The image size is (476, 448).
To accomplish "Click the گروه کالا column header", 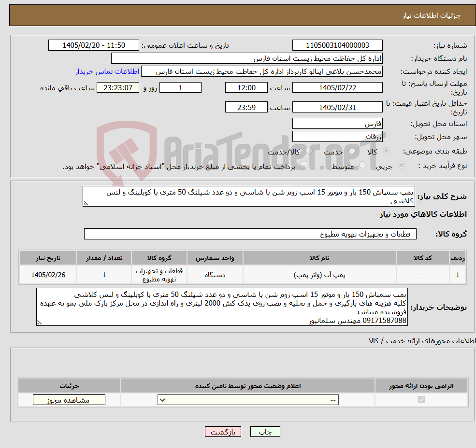I will point(159,258).
